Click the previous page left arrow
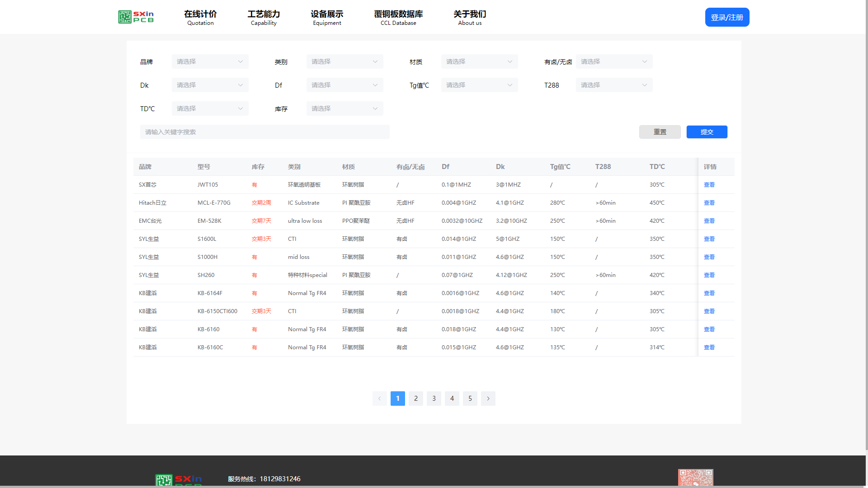 click(379, 399)
